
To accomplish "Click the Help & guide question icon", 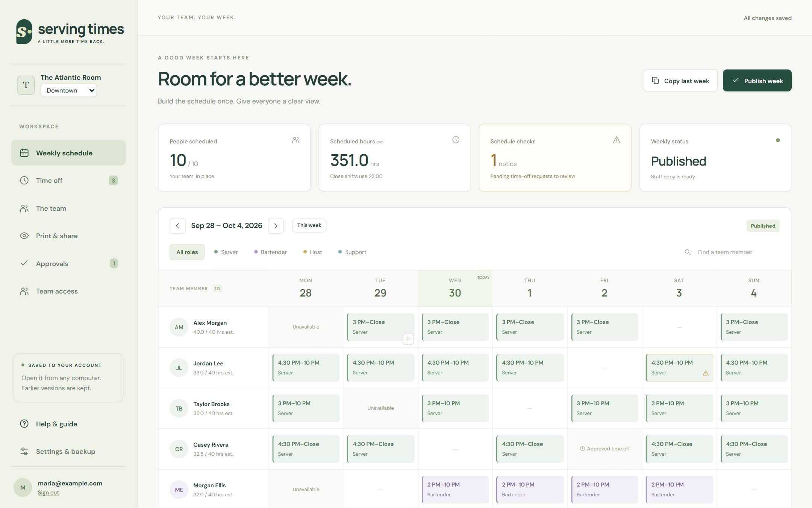I will pyautogui.click(x=24, y=424).
